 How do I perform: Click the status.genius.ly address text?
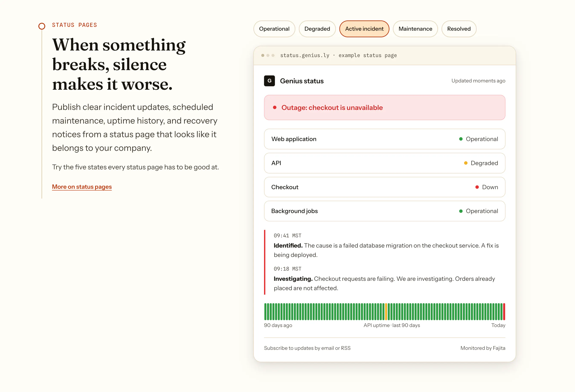(x=305, y=55)
